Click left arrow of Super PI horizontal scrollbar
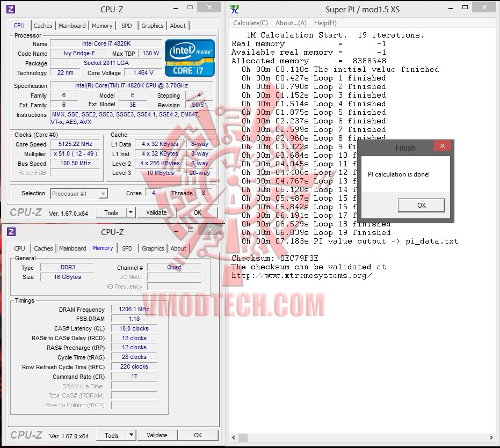The width and height of the screenshot is (500, 448). point(234,437)
